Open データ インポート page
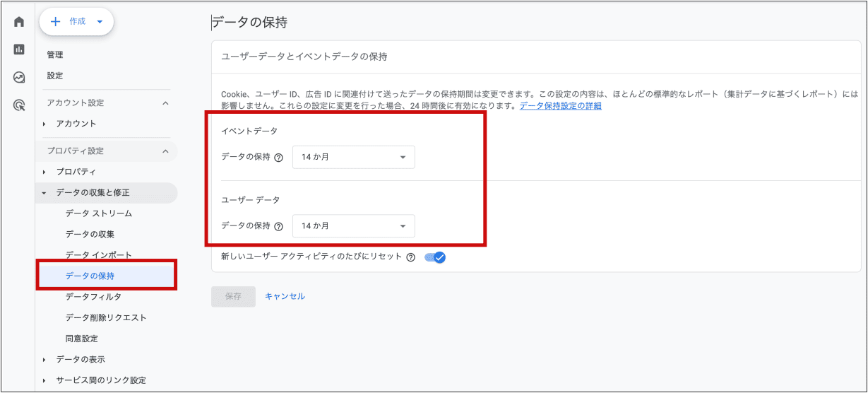Viewport: 868px width, 393px height. (x=99, y=254)
